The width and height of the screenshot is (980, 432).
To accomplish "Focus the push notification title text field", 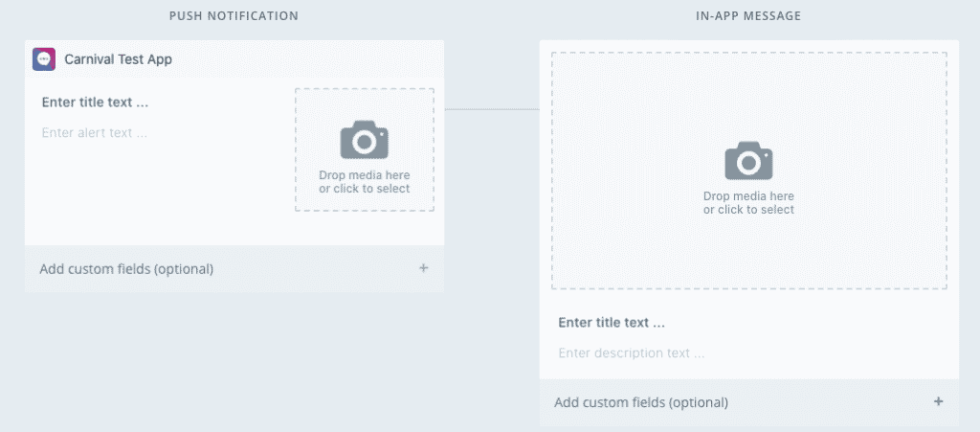I will (x=96, y=102).
